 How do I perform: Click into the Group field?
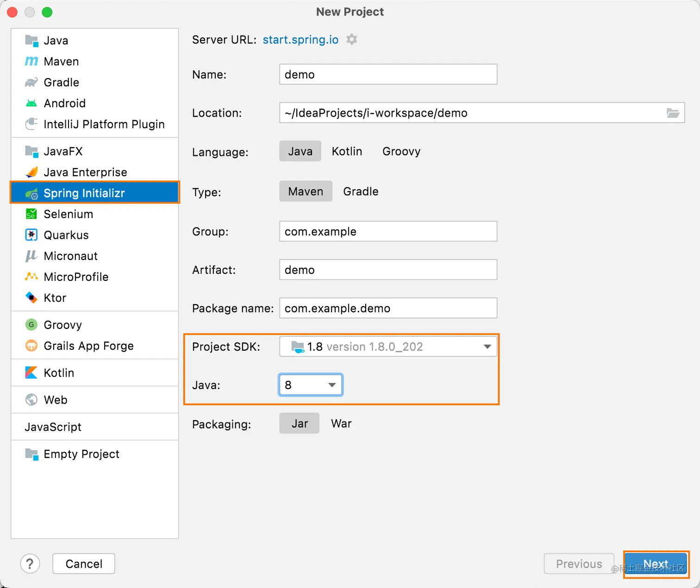tap(388, 231)
